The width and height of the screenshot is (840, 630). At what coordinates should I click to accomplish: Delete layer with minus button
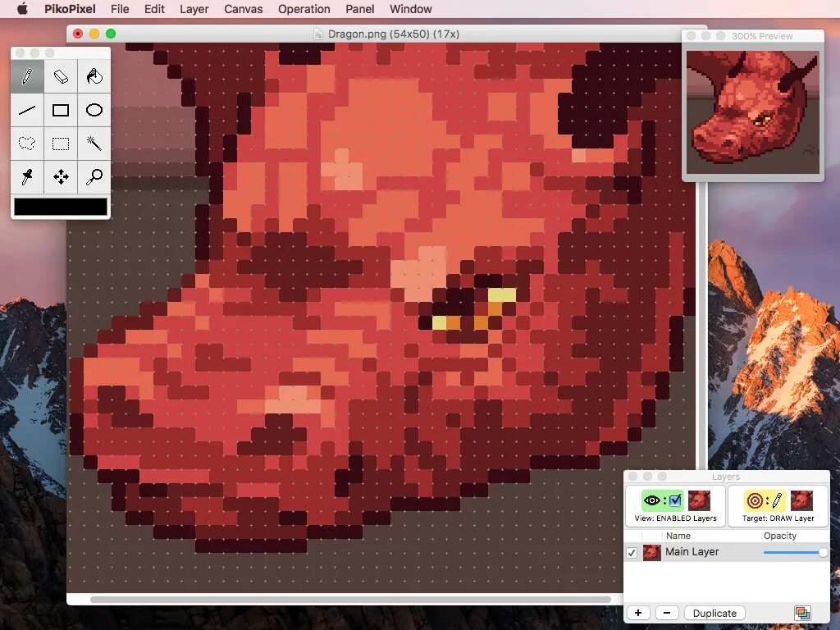[x=667, y=613]
